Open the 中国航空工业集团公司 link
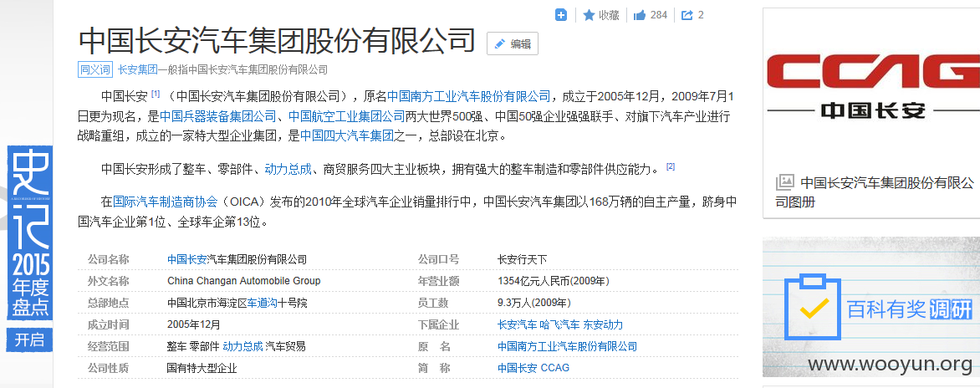Viewport: 980px width, 388px height. 346,116
